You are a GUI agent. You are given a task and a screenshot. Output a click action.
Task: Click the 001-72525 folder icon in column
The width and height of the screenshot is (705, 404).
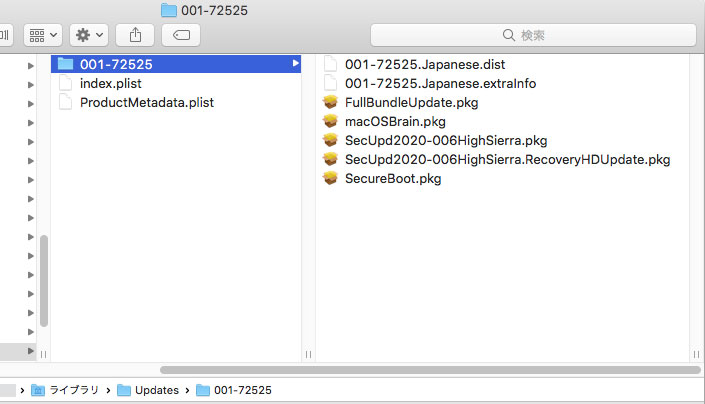point(65,64)
